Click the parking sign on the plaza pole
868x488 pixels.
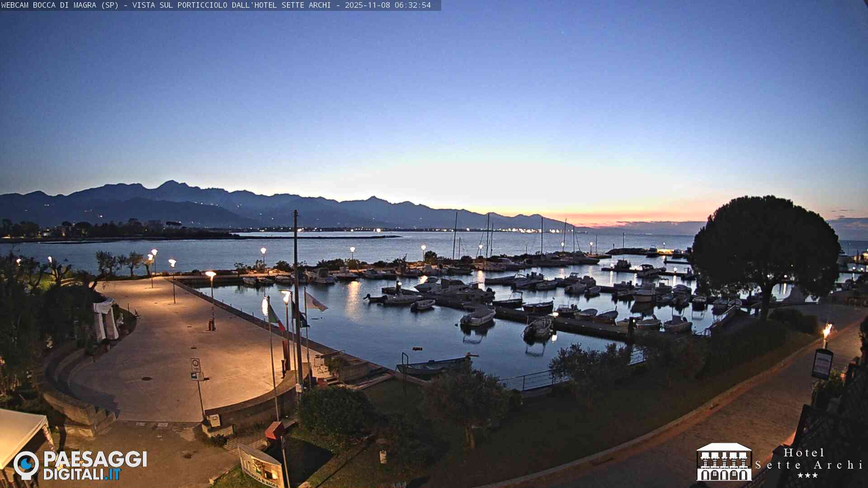pyautogui.click(x=195, y=365)
